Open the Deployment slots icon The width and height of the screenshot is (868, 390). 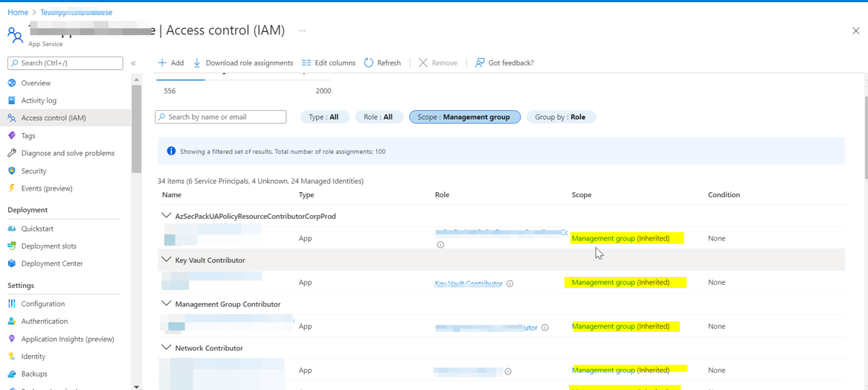[x=12, y=246]
